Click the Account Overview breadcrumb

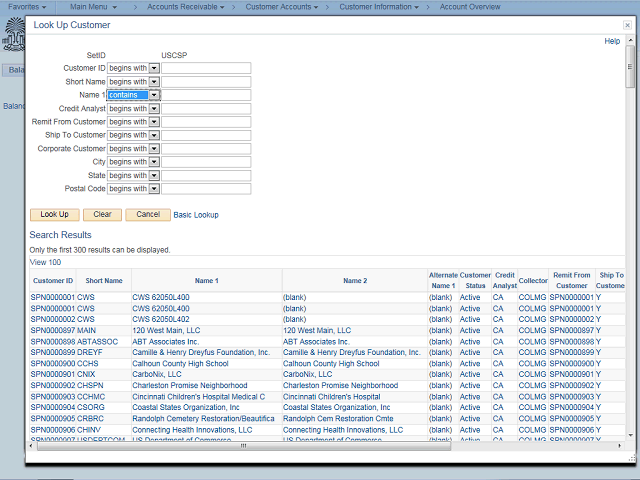470,7
